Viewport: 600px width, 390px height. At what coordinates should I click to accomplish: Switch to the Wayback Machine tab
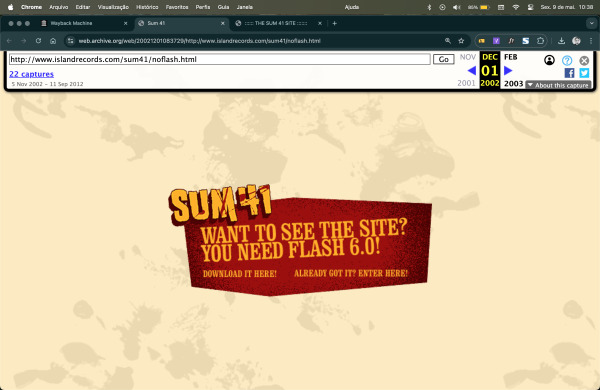(x=83, y=23)
